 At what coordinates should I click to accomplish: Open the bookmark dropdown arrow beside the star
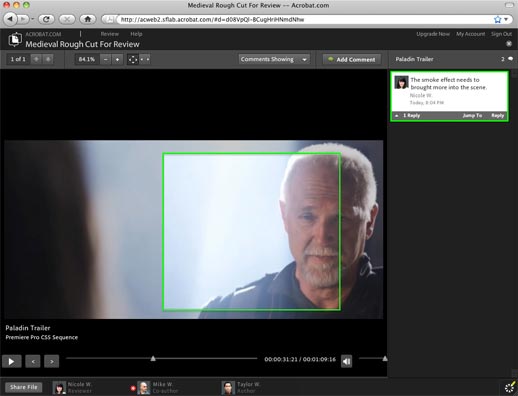[506, 19]
